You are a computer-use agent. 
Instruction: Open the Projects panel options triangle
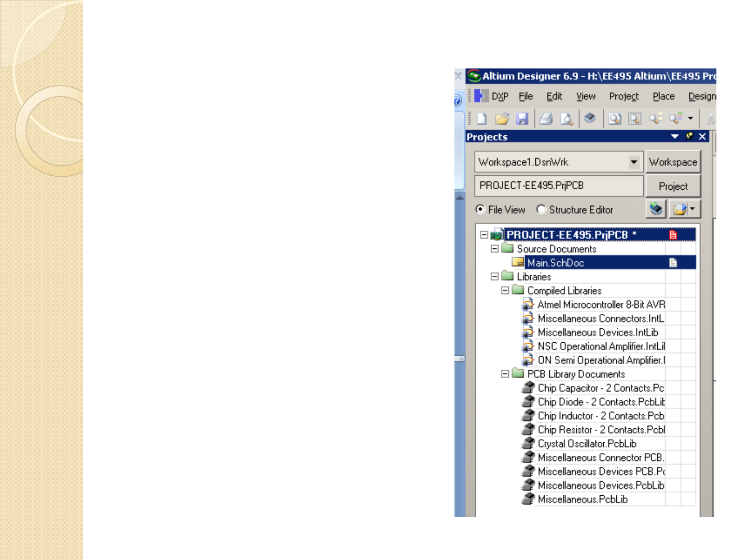[674, 136]
